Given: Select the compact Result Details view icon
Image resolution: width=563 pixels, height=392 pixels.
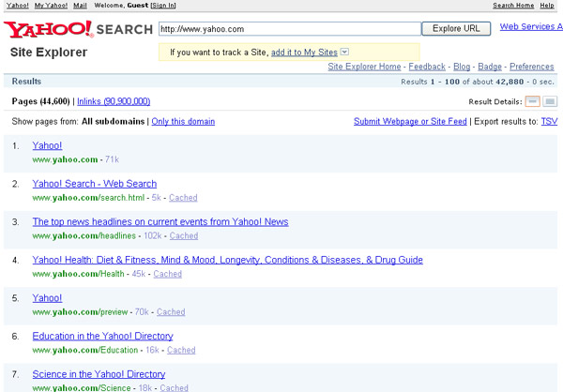Looking at the screenshot, I should click(x=532, y=101).
